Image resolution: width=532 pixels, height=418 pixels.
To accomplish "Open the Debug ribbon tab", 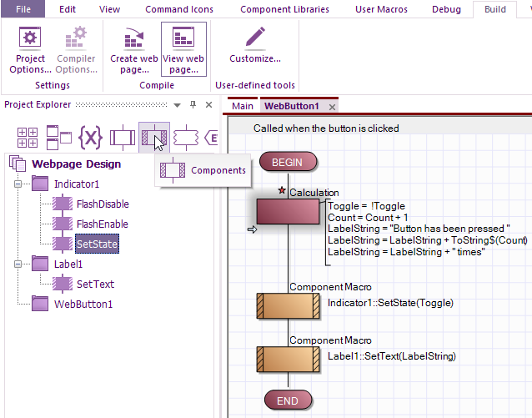I will coord(446,9).
